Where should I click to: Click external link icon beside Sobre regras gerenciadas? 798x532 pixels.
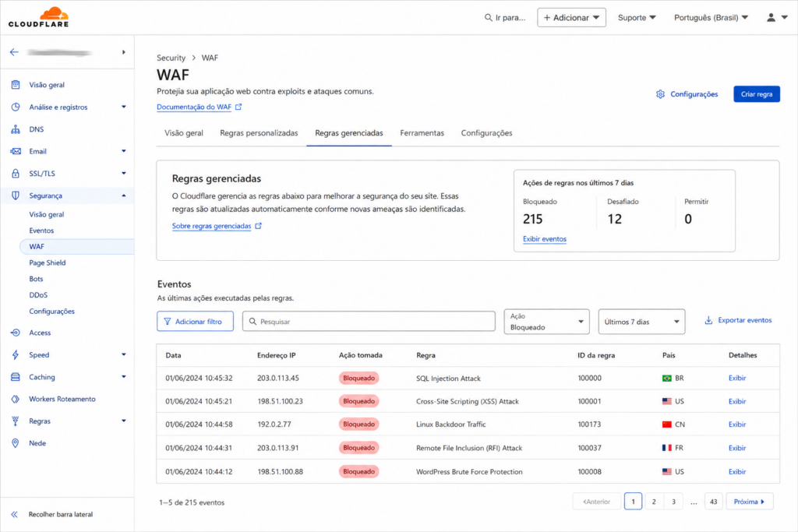pyautogui.click(x=259, y=226)
